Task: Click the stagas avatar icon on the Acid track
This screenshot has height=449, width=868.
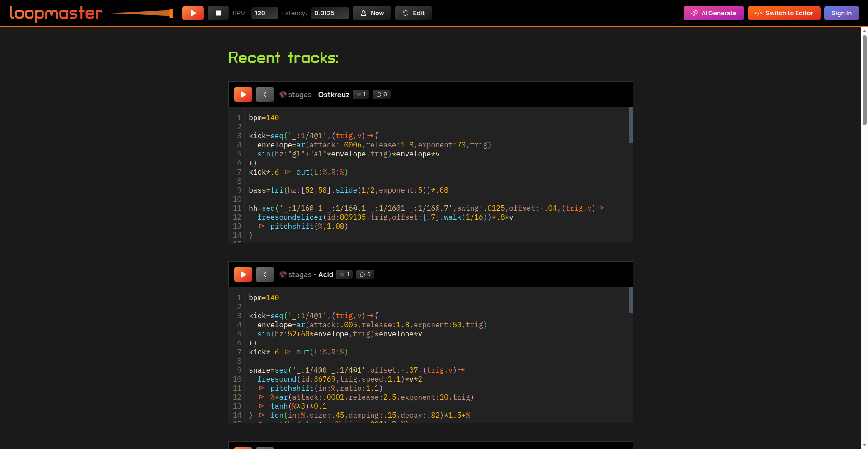Action: (283, 274)
